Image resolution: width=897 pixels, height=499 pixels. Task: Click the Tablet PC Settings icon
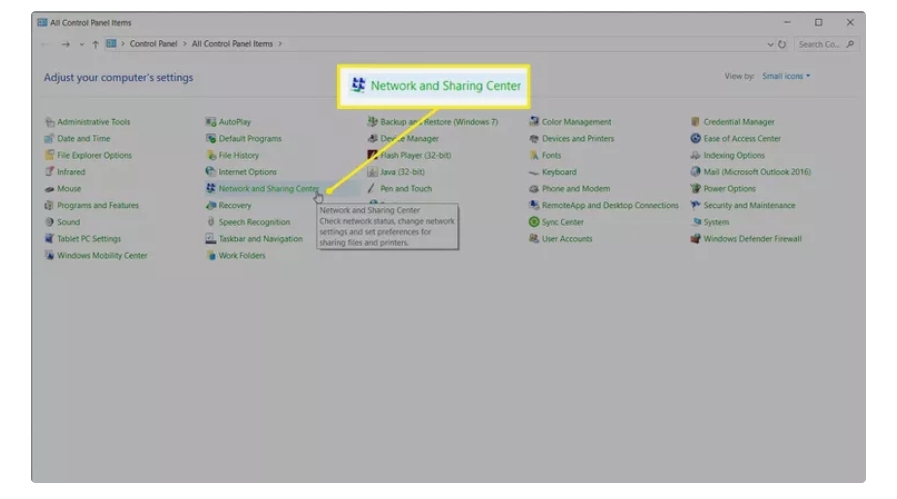50,239
